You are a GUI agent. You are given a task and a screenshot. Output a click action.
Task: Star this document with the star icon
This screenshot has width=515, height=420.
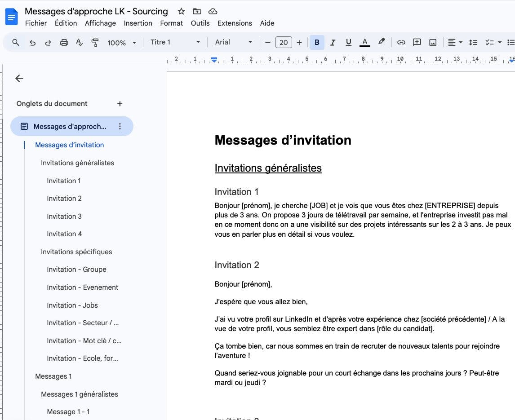click(x=181, y=11)
